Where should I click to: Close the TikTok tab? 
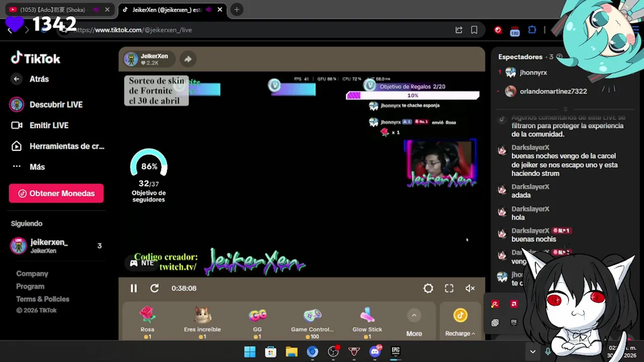(220, 10)
